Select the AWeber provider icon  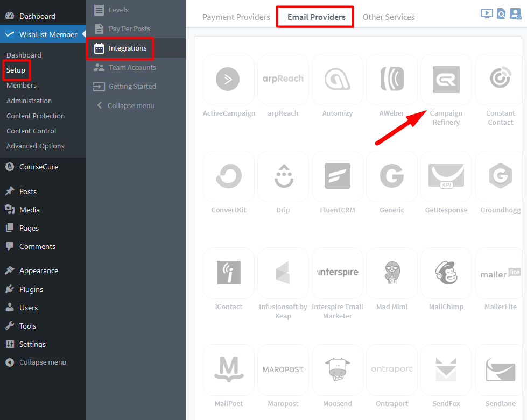click(x=392, y=80)
